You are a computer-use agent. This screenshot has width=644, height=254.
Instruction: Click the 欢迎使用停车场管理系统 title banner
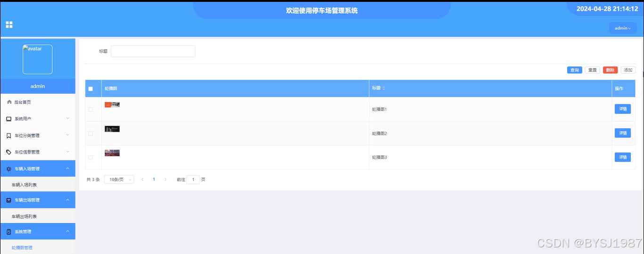pyautogui.click(x=322, y=10)
